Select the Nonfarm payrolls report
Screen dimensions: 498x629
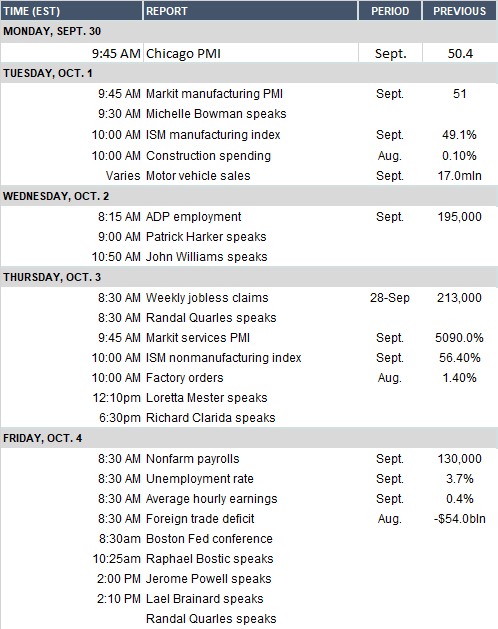click(x=193, y=459)
